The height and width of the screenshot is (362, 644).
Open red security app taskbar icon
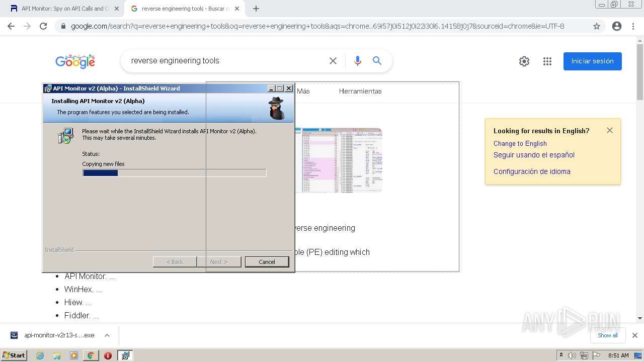[x=108, y=355]
